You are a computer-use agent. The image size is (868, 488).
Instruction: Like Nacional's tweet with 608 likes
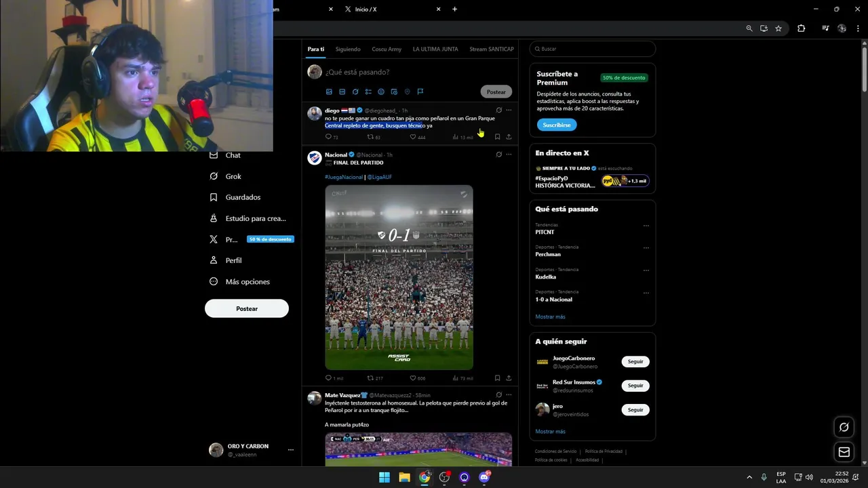413,378
